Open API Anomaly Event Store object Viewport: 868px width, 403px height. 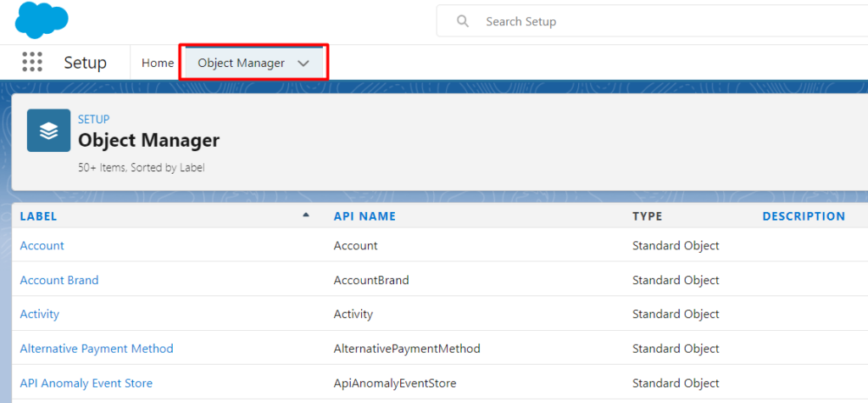[86, 383]
